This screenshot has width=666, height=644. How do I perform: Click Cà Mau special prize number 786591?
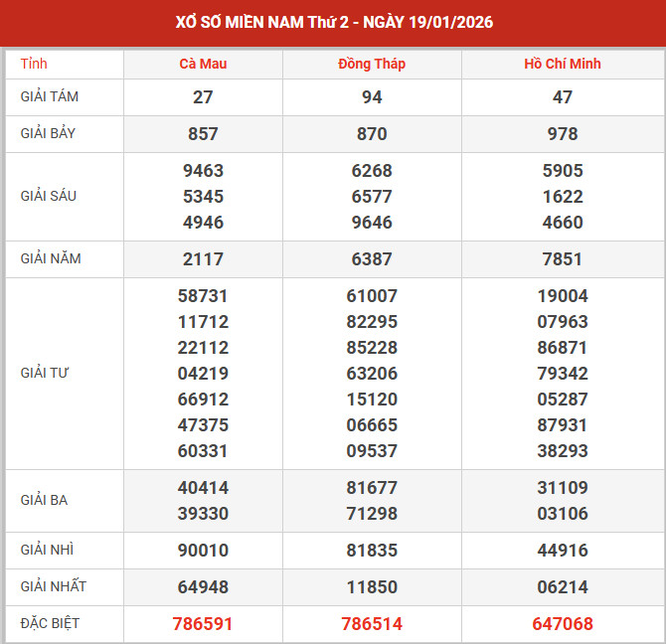(x=203, y=624)
